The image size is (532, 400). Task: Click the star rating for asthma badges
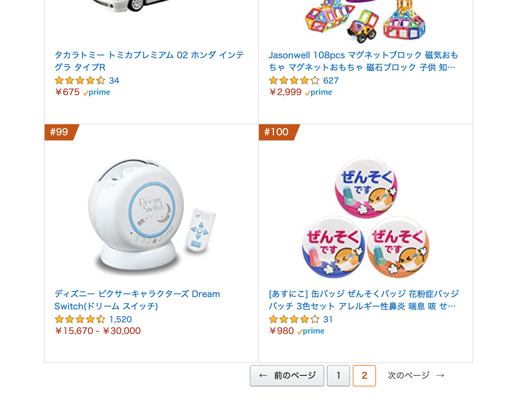coord(294,319)
